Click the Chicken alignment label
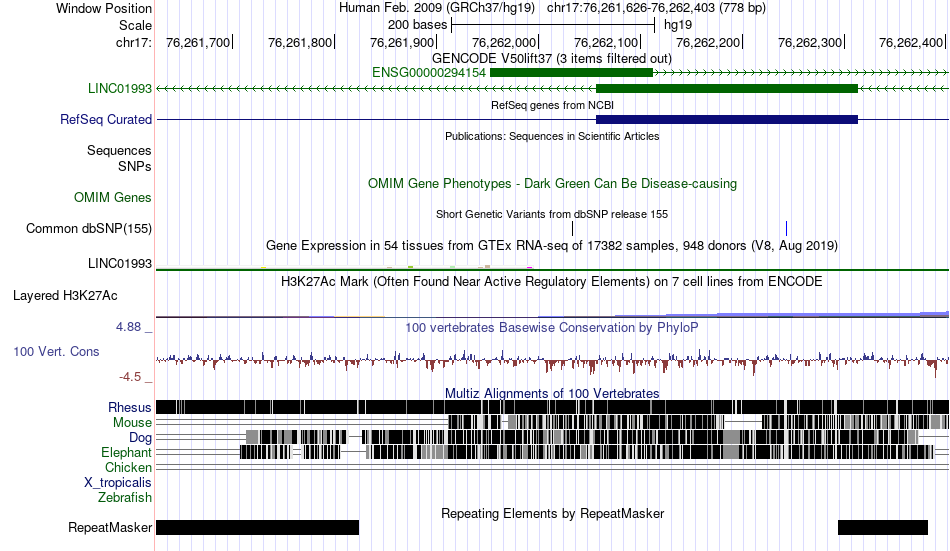 (x=128, y=467)
